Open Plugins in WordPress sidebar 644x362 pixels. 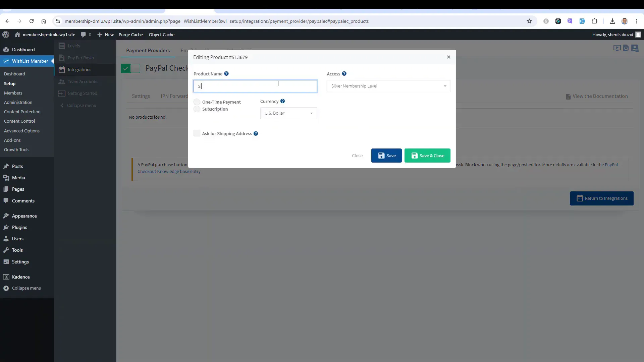pos(19,227)
